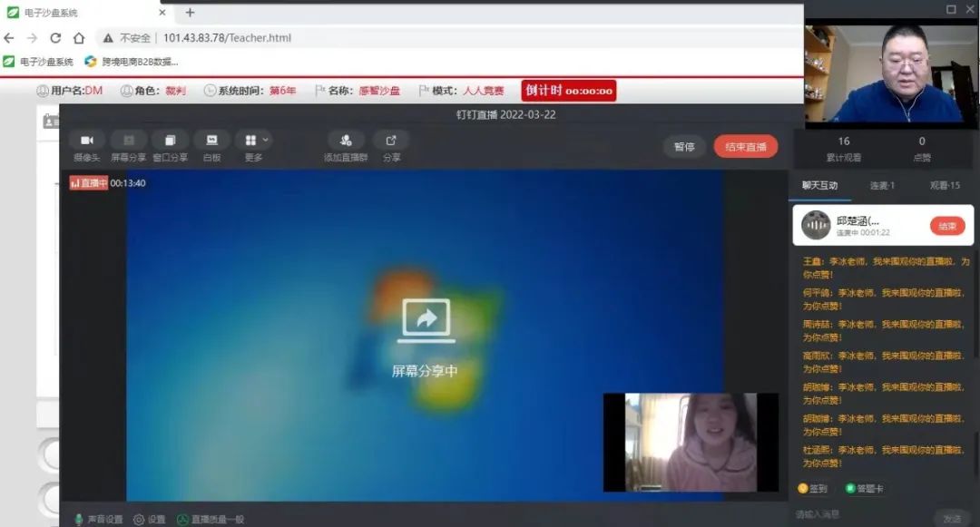Open the whiteboard (白板) tool
The width and height of the screenshot is (980, 527).
(x=211, y=141)
